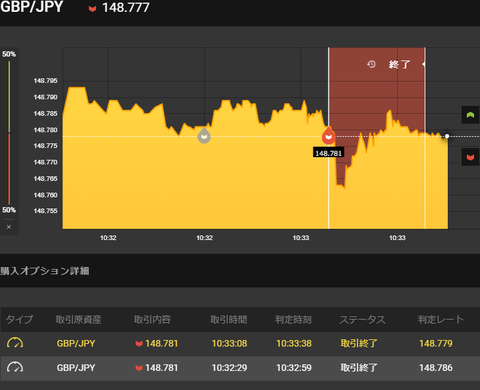Click white 取引終了 status in second row

coord(359,368)
